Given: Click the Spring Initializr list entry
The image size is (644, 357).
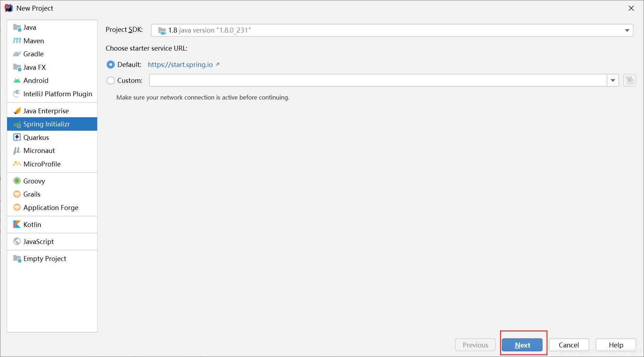Looking at the screenshot, I should tap(52, 124).
